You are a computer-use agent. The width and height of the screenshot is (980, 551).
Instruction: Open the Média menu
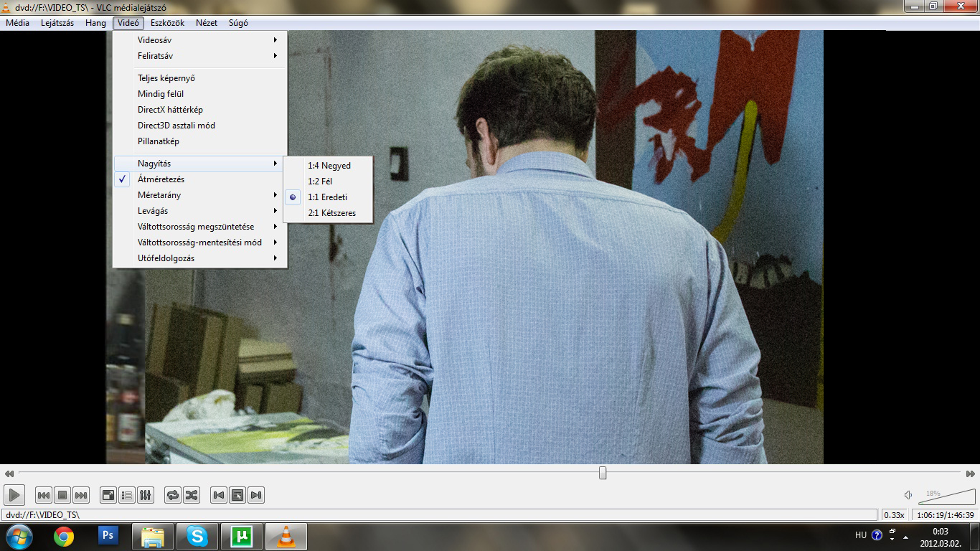coord(17,23)
